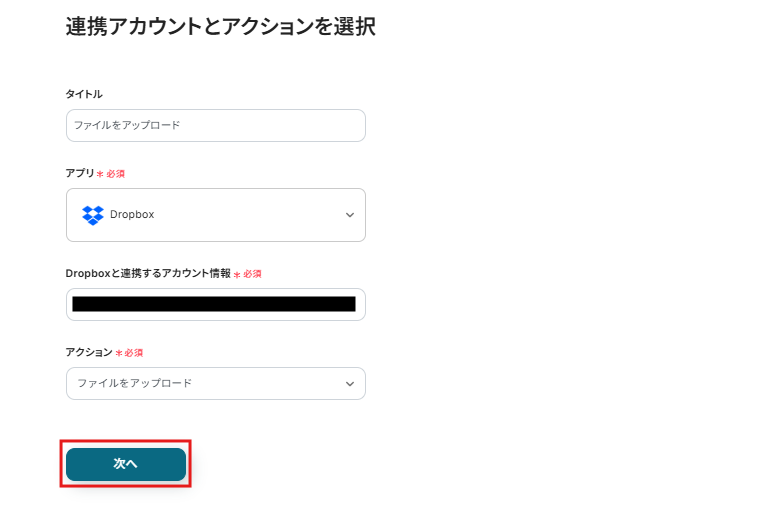Click the Dropbox logo icon
Image resolution: width=762 pixels, height=523 pixels.
click(x=93, y=215)
